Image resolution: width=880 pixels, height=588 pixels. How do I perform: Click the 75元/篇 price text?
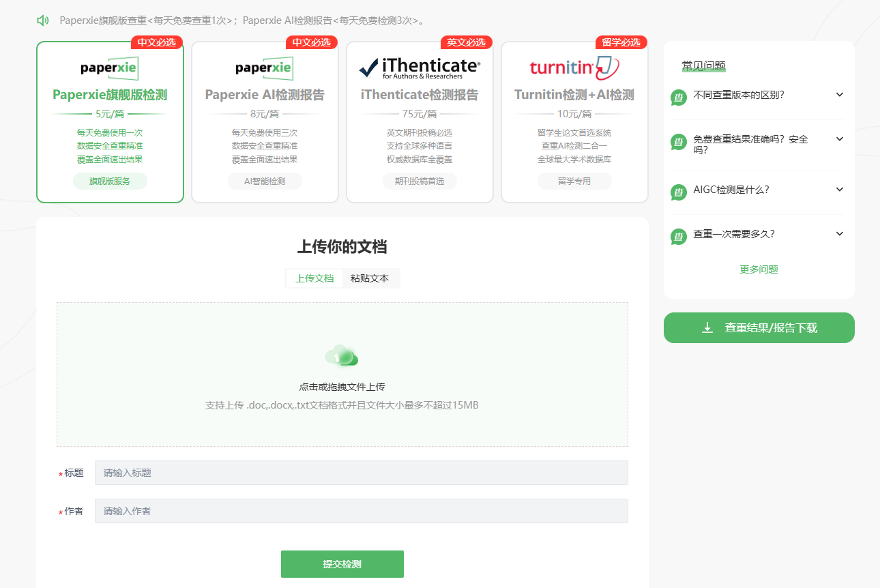420,114
